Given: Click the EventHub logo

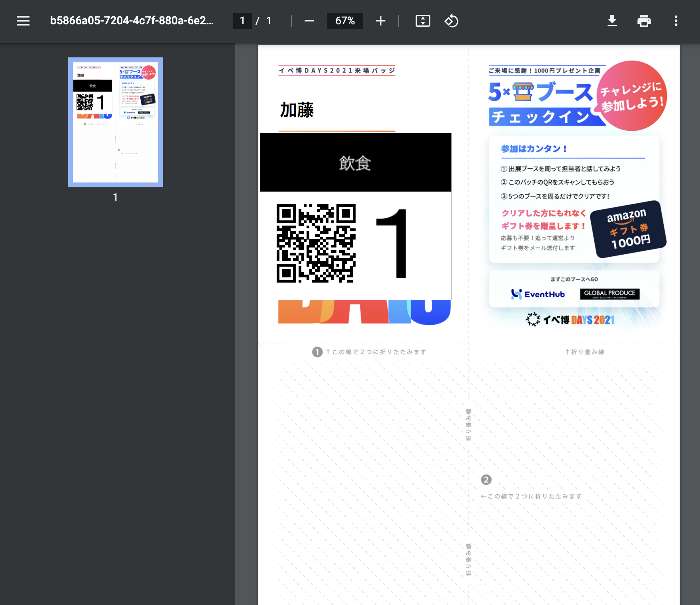Looking at the screenshot, I should (x=538, y=294).
